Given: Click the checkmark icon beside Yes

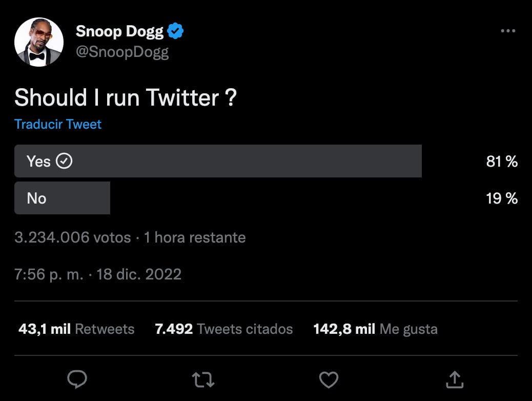Looking at the screenshot, I should [64, 162].
